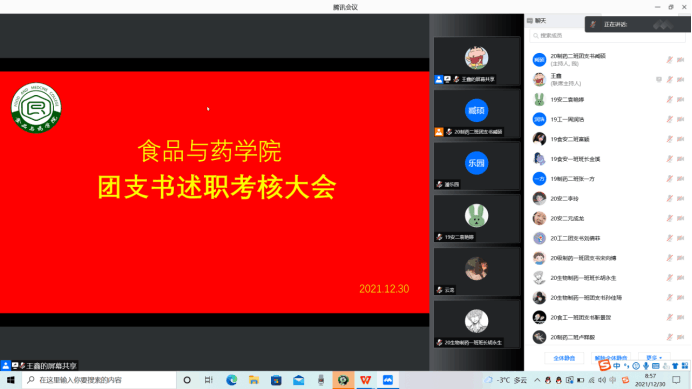Open the 聊天 chat panel tab
The height and width of the screenshot is (389, 692).
[536, 21]
